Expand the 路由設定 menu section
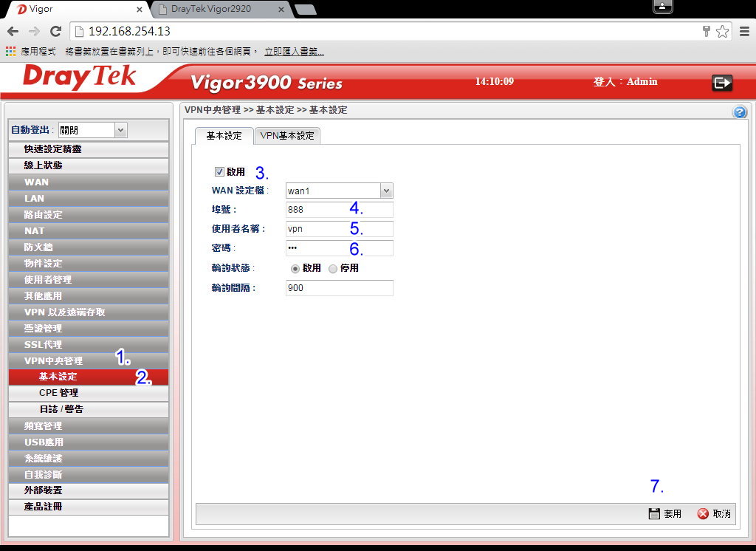 click(89, 215)
